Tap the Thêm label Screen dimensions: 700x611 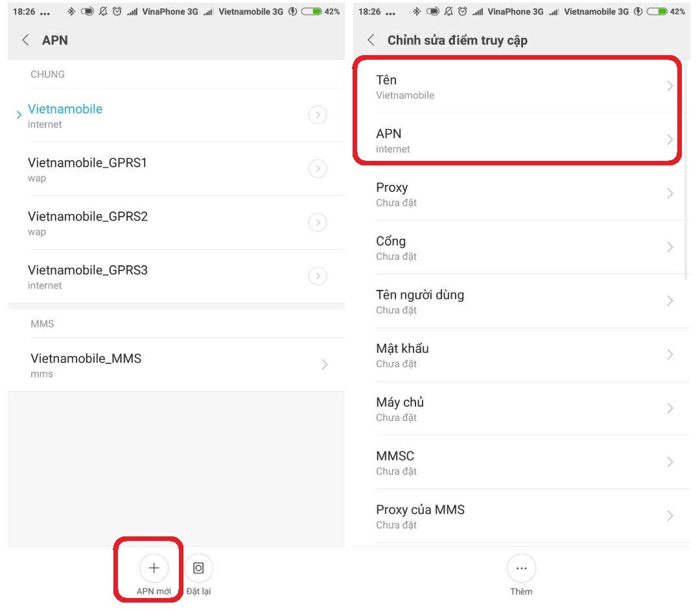coord(521,592)
